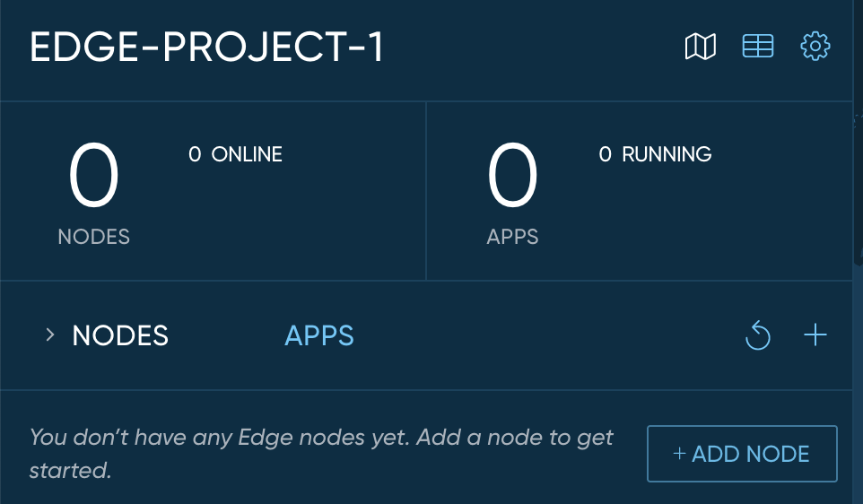
Task: Click the EDGE-PROJECT-1 project title
Action: [x=207, y=48]
